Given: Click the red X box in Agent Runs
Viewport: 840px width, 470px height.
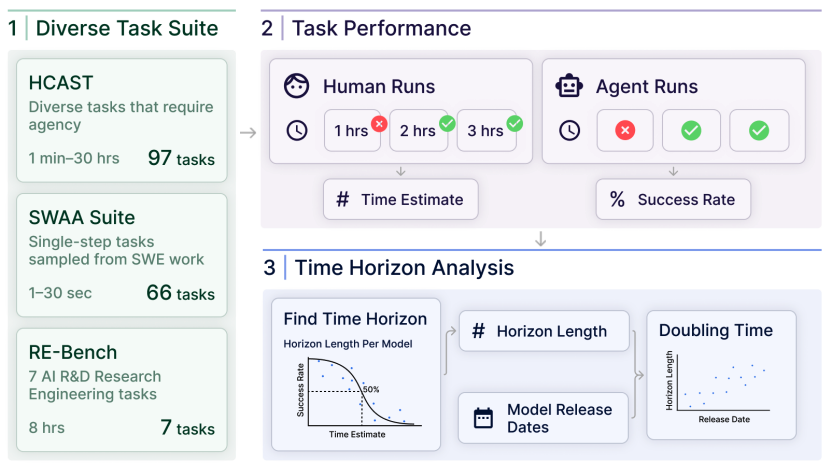Looking at the screenshot, I should 624,130.
